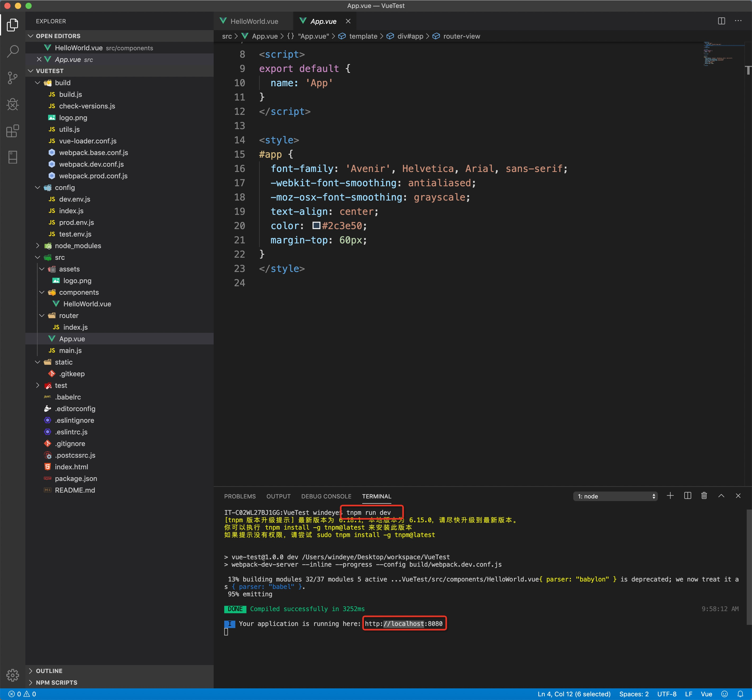Open the notifications bell in the status bar
Screen dimensions: 752x700
click(x=740, y=694)
